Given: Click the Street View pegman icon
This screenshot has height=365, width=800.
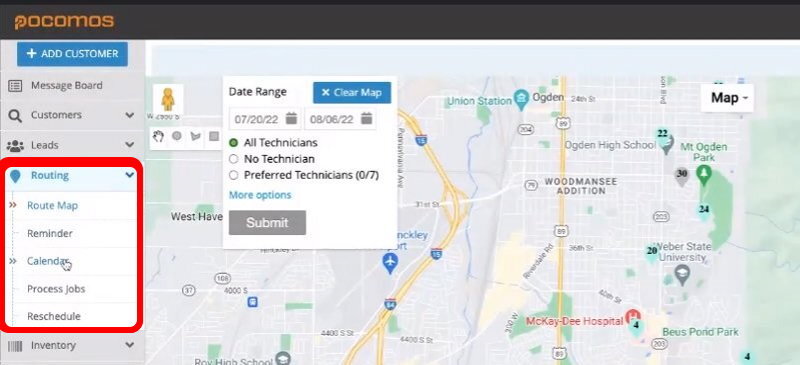Looking at the screenshot, I should tap(168, 99).
